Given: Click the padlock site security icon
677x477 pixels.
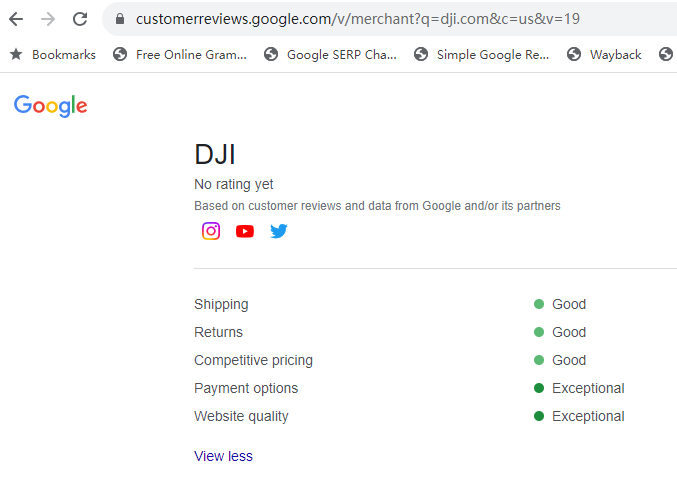Looking at the screenshot, I should [x=120, y=19].
